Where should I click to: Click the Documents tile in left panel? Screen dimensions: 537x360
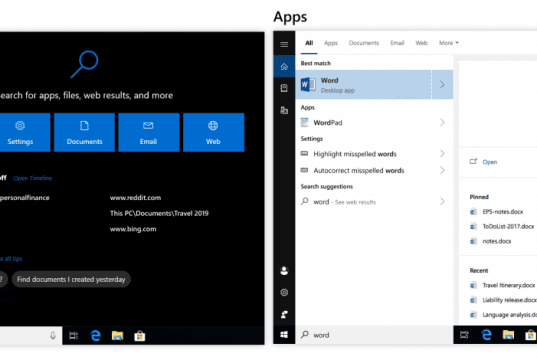[x=84, y=132]
